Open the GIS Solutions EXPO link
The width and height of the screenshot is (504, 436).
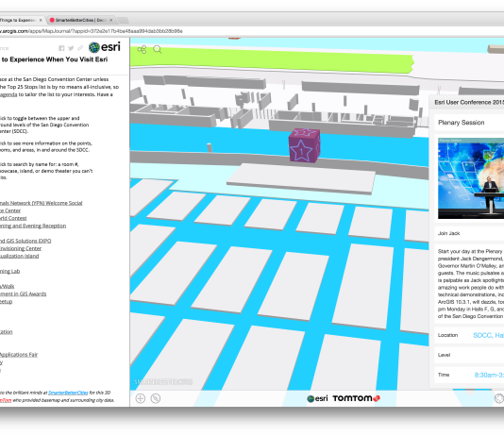point(25,241)
